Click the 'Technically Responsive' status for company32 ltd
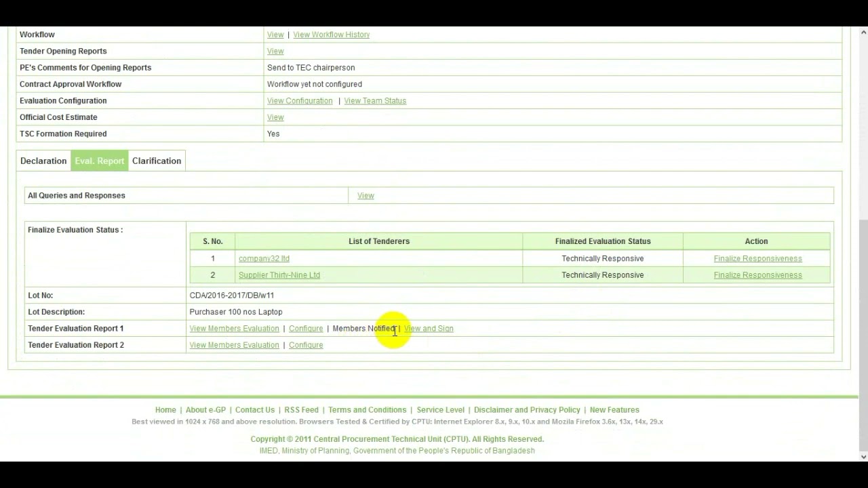 [603, 258]
